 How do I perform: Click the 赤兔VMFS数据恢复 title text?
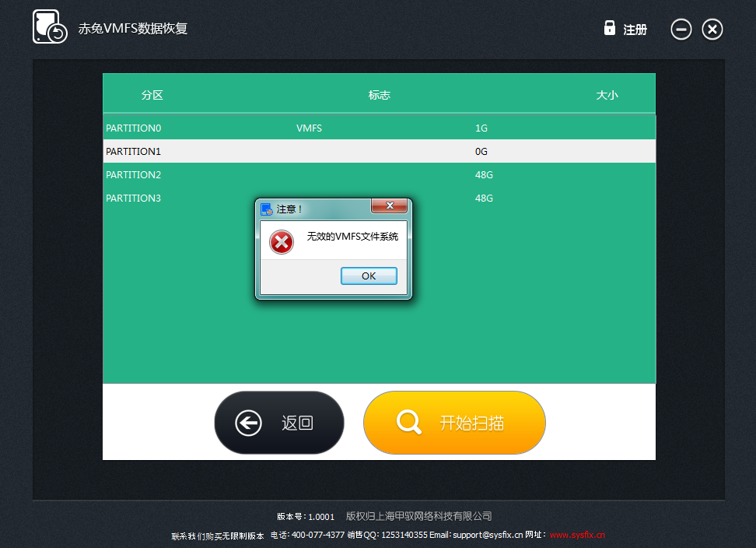132,29
